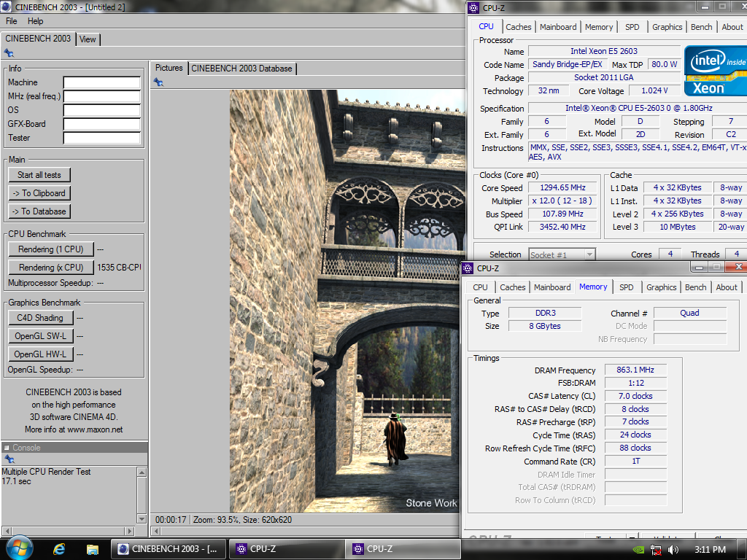Viewport: 747px width, 560px height.
Task: Click the pin icon in Pictures panel
Action: [x=158, y=82]
